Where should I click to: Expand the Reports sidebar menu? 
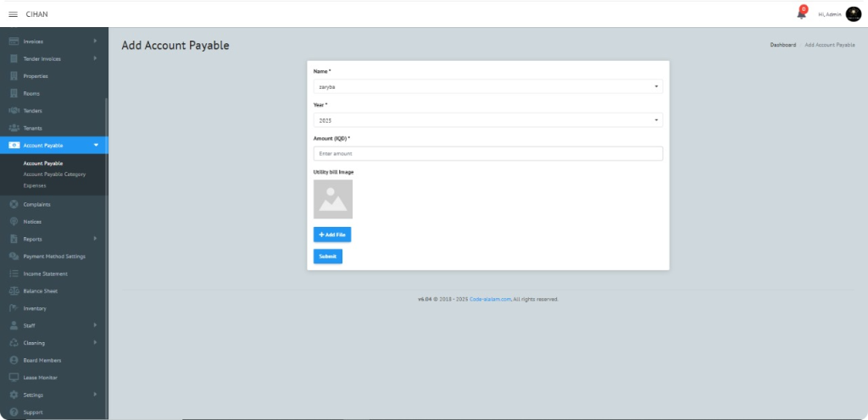(x=95, y=239)
